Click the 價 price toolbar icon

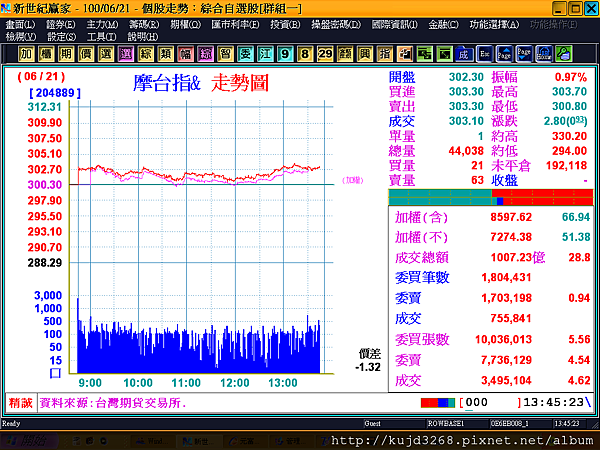tap(86, 54)
